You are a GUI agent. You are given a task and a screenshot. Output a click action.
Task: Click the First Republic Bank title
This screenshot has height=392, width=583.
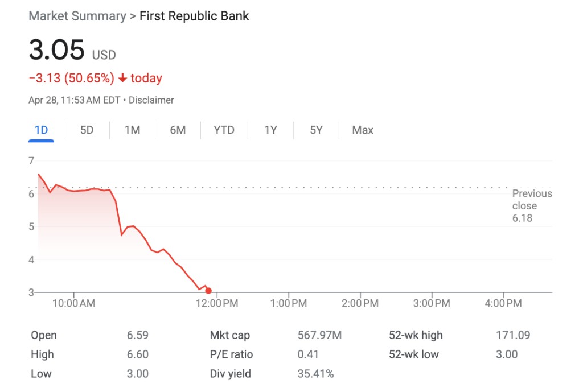(194, 16)
